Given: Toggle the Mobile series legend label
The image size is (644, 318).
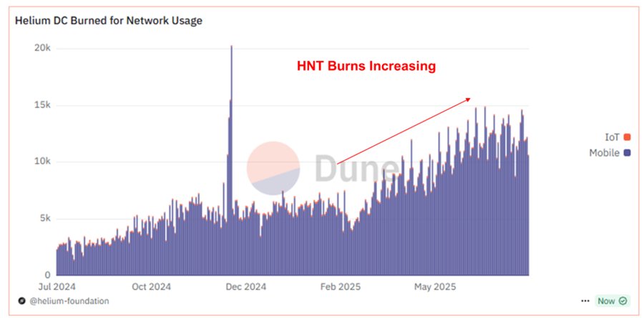Looking at the screenshot, I should pyautogui.click(x=605, y=153).
